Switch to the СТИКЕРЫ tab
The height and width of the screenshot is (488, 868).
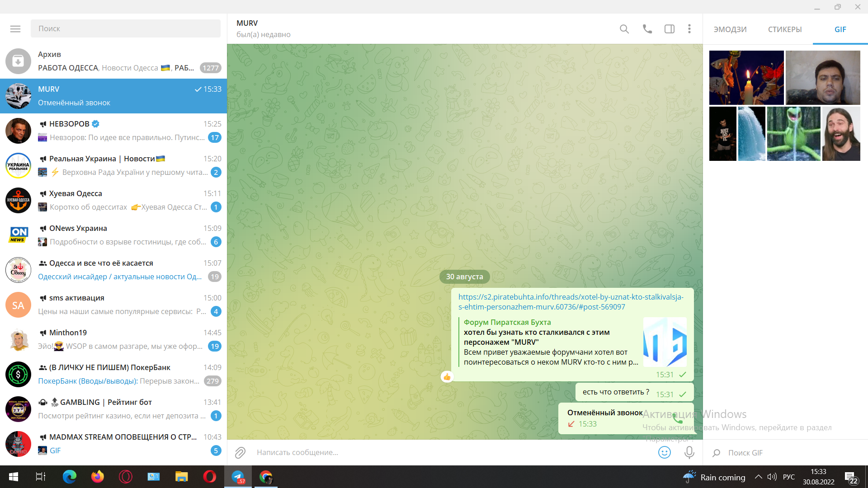tap(785, 29)
